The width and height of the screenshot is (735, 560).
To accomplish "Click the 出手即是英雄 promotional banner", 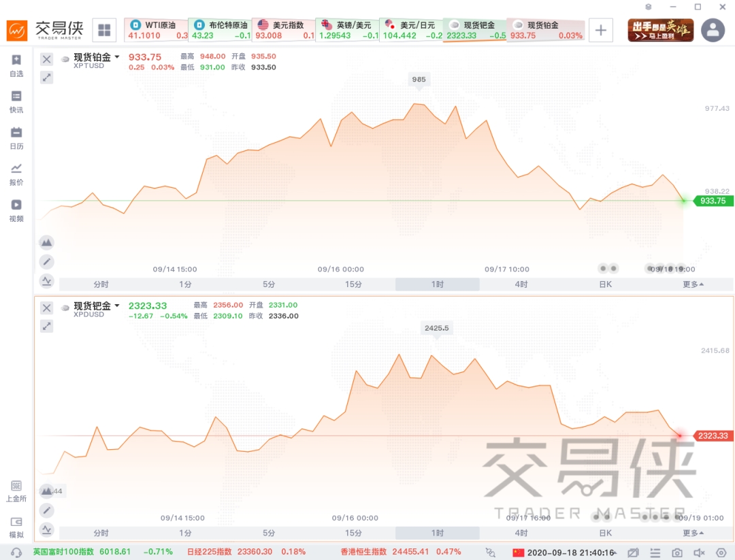I will (x=660, y=31).
